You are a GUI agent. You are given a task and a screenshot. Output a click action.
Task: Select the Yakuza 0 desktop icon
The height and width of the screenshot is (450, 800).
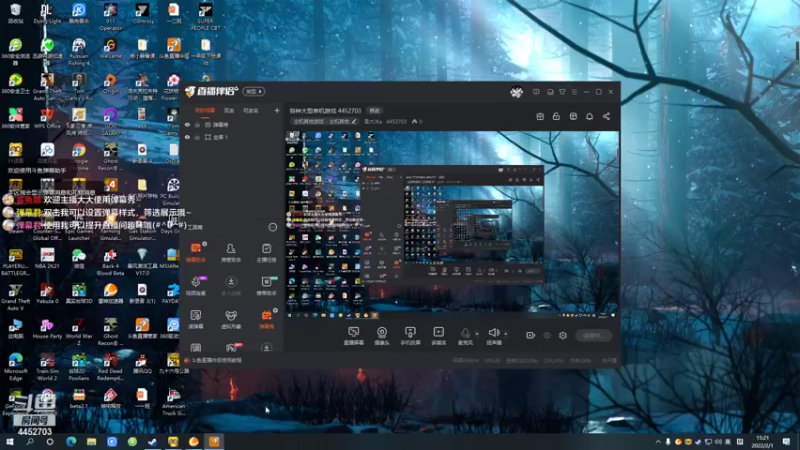(47, 294)
